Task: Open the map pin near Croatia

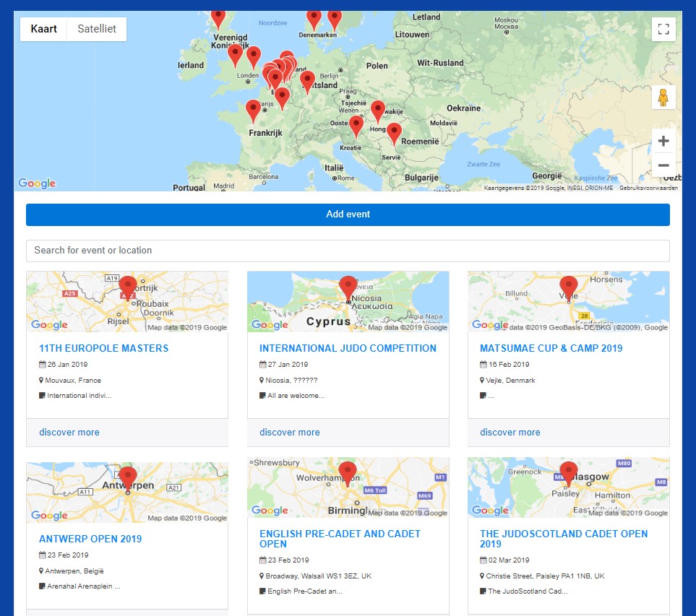Action: (x=356, y=126)
